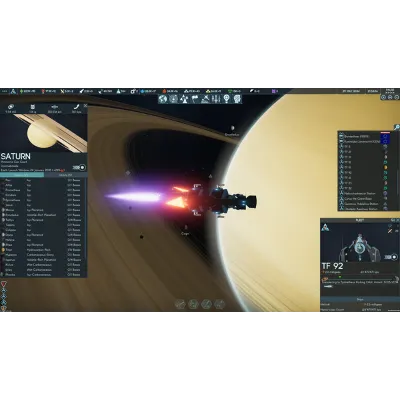Select Dione in the Saturn moons list
This screenshot has height=400, width=400.
pyautogui.click(x=42, y=235)
